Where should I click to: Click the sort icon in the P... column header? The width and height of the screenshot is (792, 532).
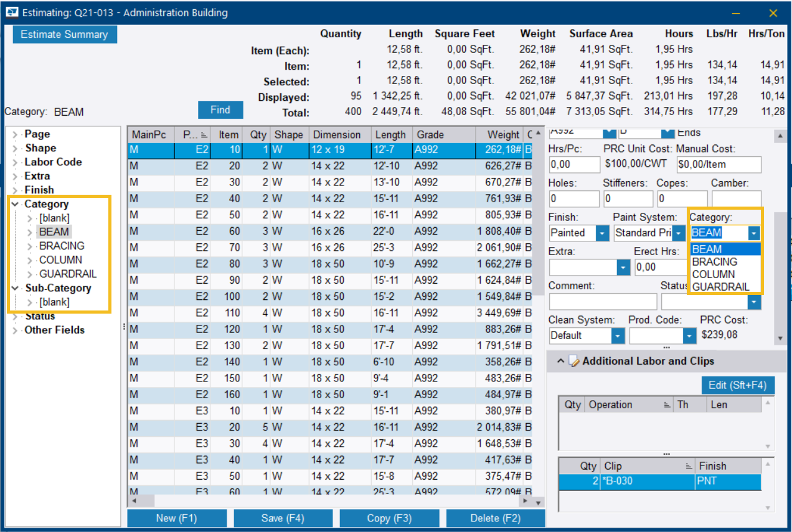tap(204, 135)
